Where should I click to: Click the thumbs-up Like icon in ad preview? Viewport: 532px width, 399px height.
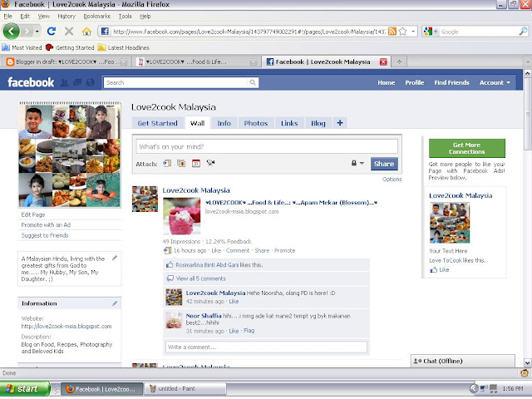coord(433,270)
